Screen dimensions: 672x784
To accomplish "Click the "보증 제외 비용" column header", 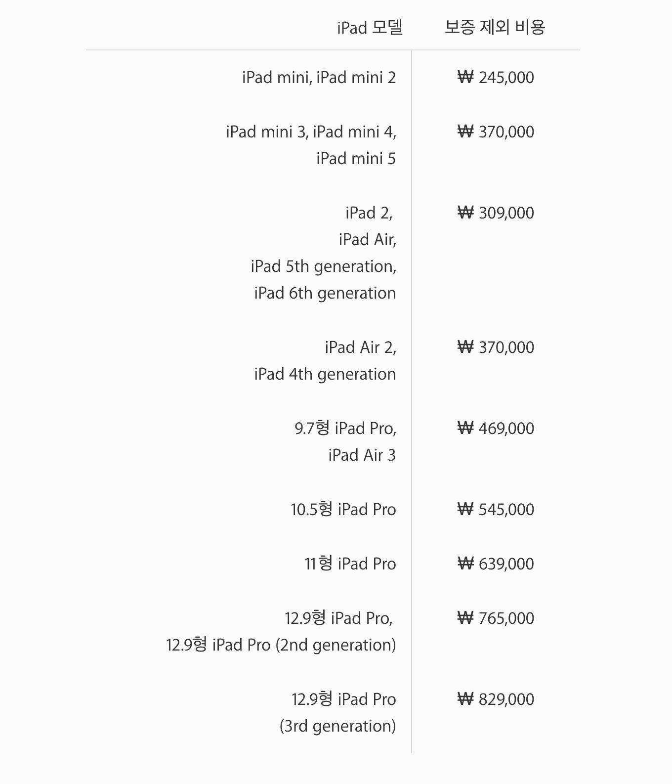I will 495,27.
